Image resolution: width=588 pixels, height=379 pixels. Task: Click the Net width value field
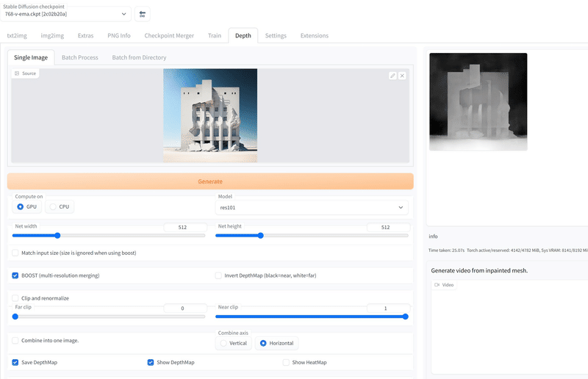point(185,227)
